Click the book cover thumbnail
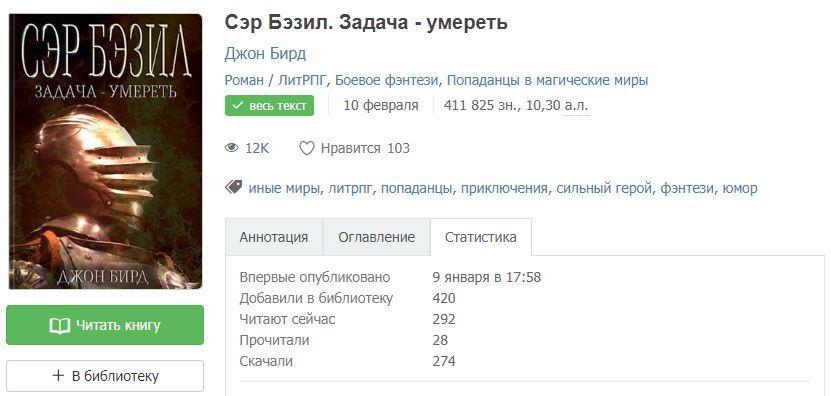The height and width of the screenshot is (396, 831). [105, 152]
